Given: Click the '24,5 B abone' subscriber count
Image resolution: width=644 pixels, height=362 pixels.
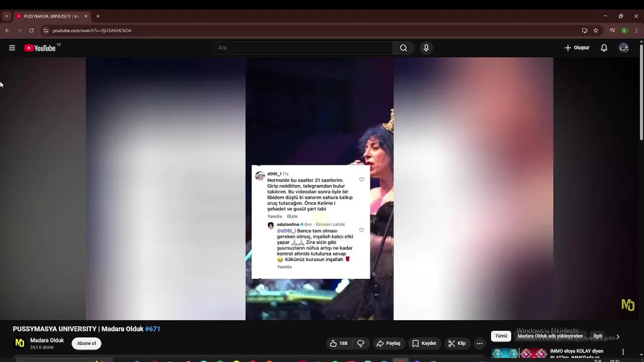Looking at the screenshot, I should pos(42,347).
